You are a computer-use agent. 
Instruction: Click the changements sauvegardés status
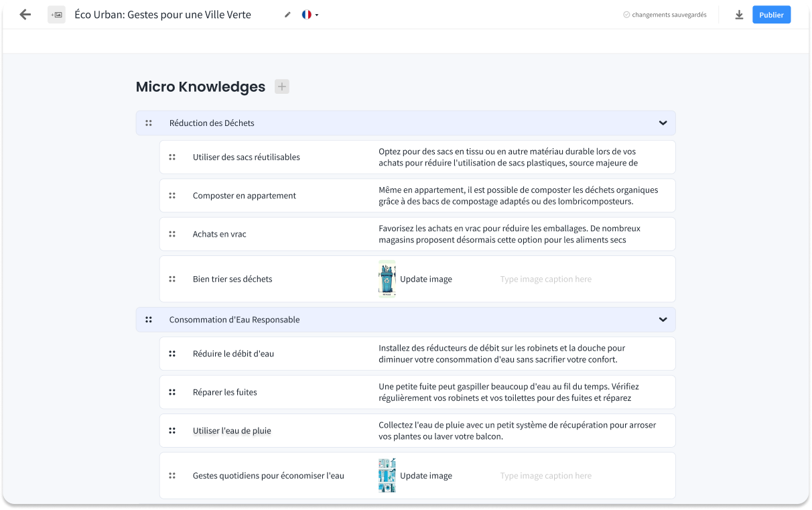(665, 15)
